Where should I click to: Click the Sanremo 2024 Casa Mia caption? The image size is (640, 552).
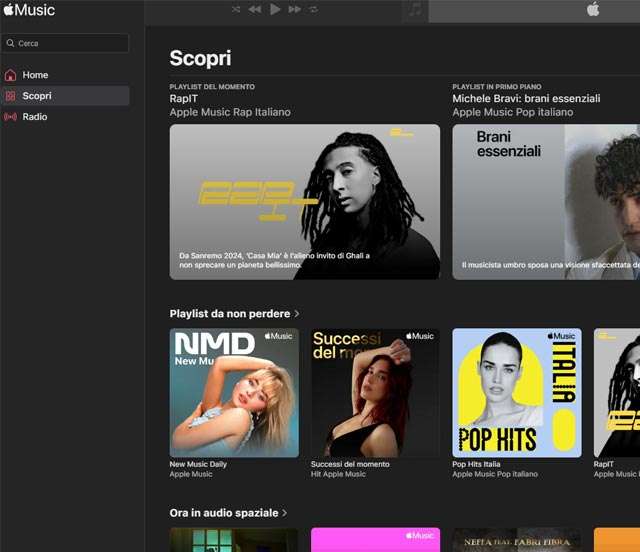click(x=274, y=260)
